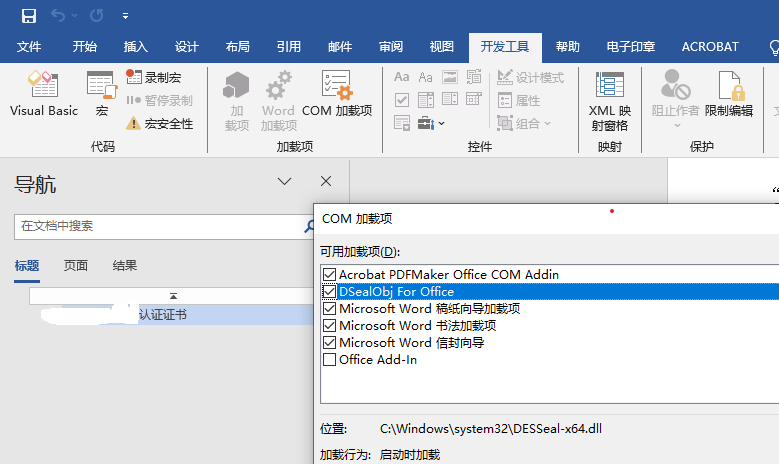The image size is (779, 464).
Task: Select the 标题 tab in navigation
Action: click(27, 266)
